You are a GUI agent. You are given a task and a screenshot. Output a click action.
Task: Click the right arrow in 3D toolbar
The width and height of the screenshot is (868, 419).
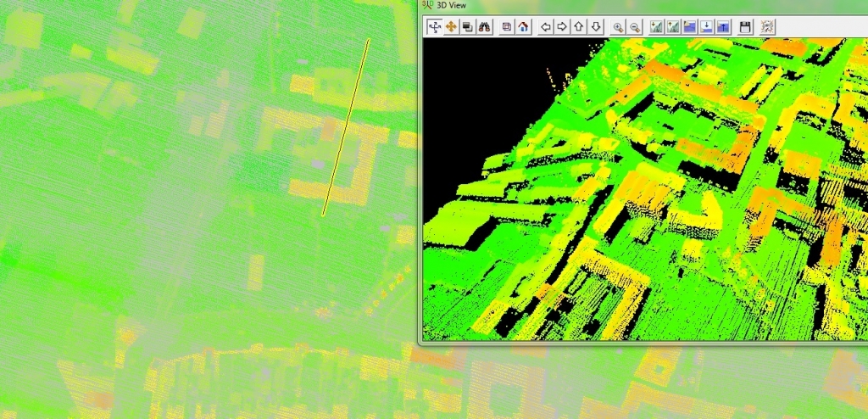click(563, 26)
